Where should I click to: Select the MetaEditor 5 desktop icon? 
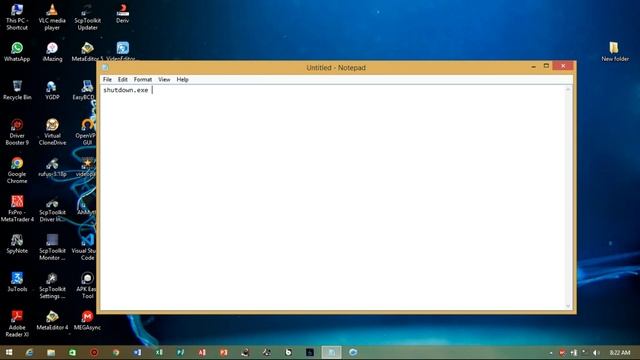coord(87,52)
